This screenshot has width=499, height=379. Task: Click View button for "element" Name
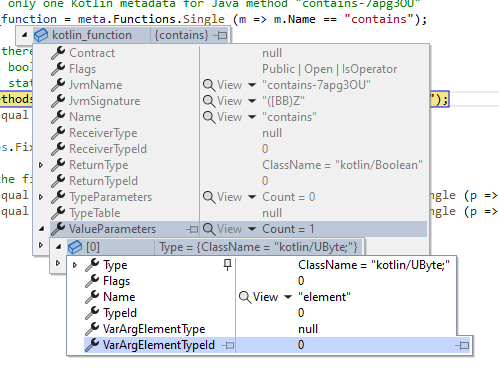point(265,297)
